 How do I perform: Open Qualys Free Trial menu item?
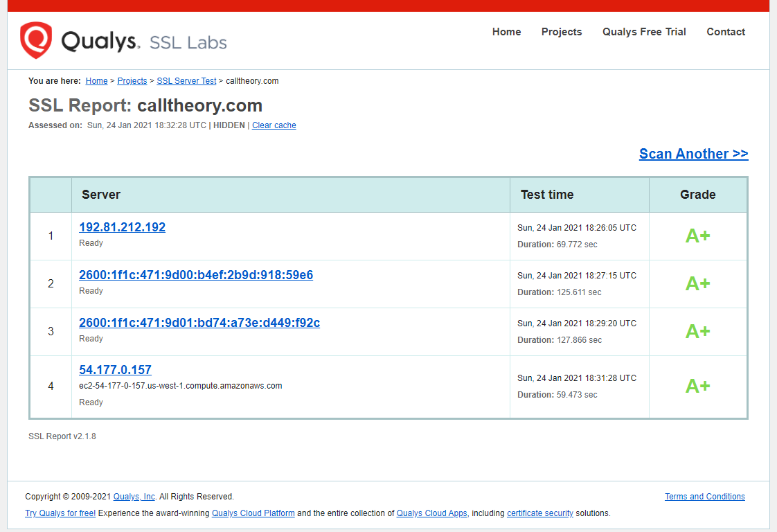coord(644,32)
